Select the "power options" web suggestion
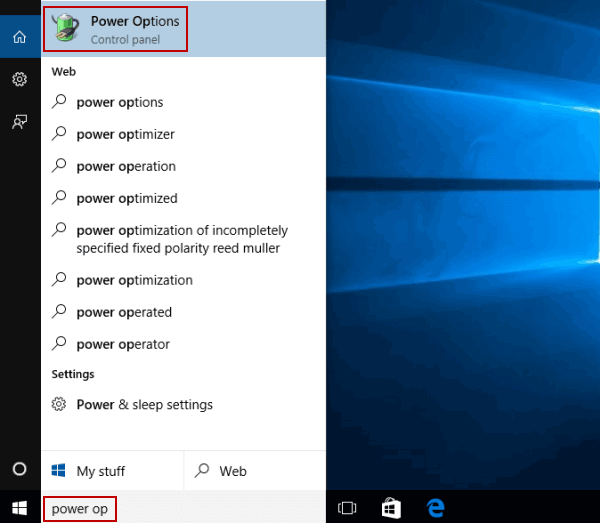The height and width of the screenshot is (523, 600). 119,102
